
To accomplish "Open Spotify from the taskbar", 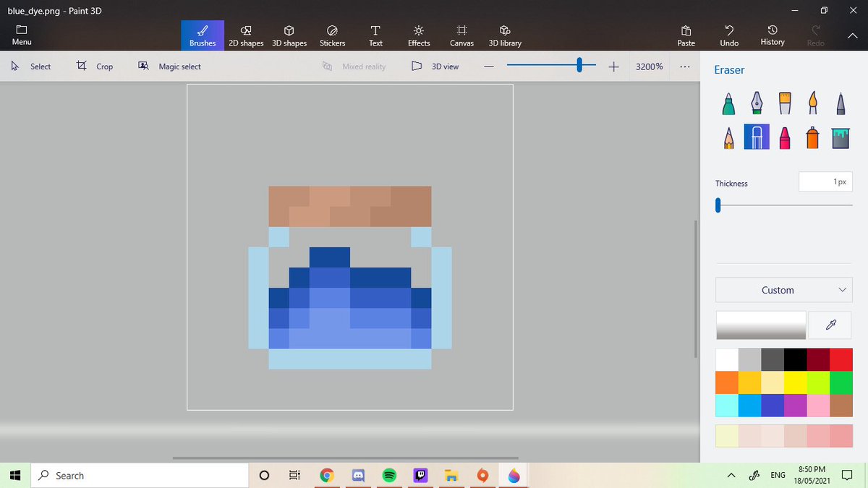I will pyautogui.click(x=389, y=476).
